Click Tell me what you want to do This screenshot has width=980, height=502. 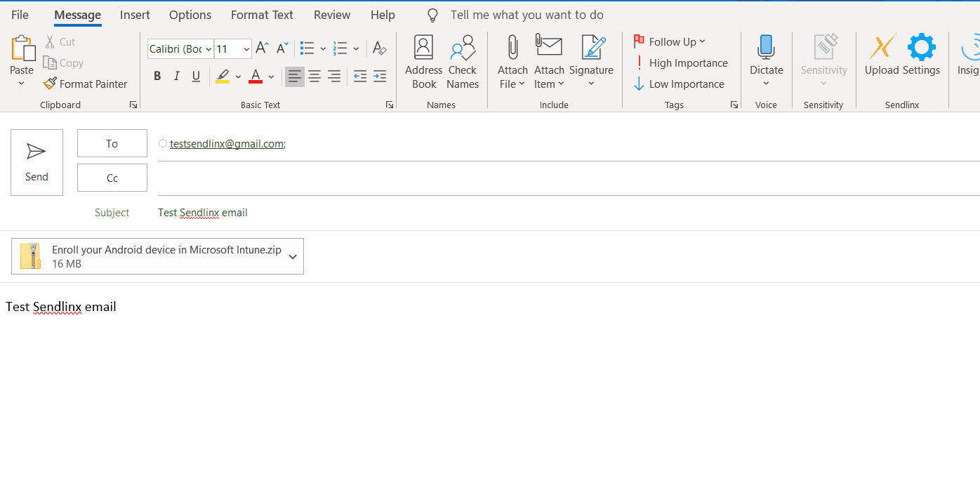(527, 15)
